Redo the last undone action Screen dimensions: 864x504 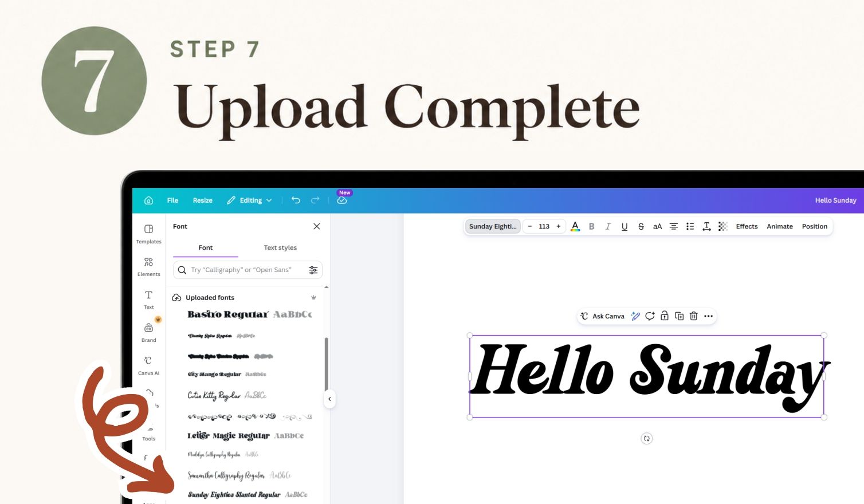pos(315,200)
